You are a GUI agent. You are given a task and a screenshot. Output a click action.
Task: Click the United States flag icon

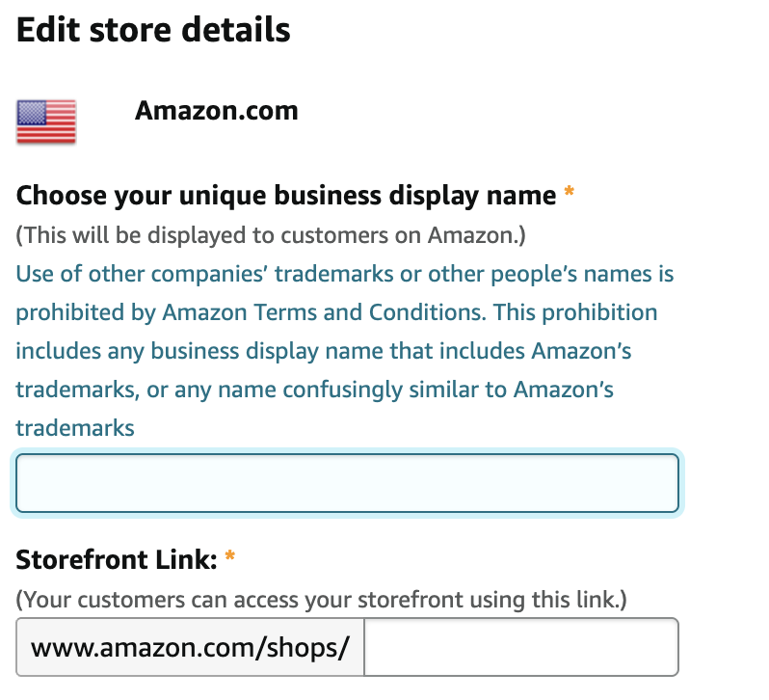(46, 121)
